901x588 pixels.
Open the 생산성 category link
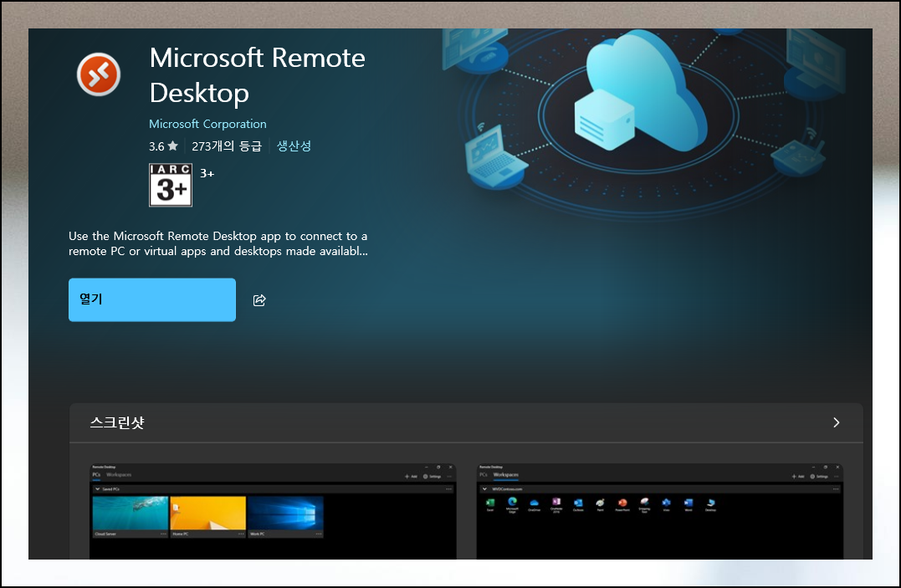click(x=294, y=146)
